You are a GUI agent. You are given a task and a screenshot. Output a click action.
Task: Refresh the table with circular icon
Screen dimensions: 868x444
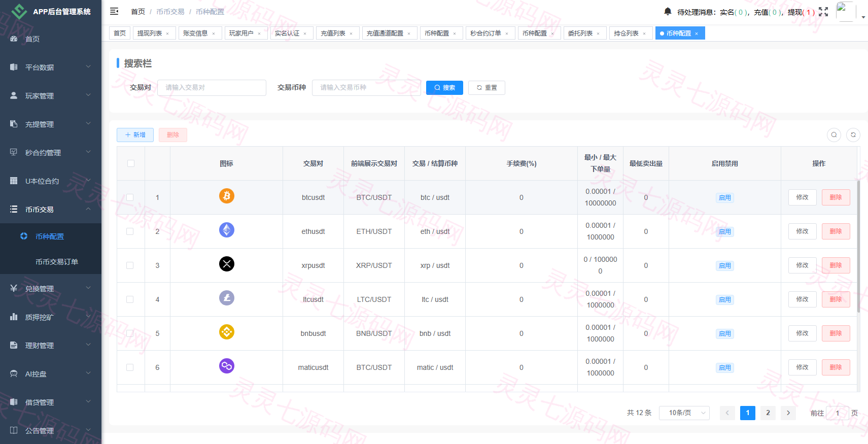click(853, 135)
